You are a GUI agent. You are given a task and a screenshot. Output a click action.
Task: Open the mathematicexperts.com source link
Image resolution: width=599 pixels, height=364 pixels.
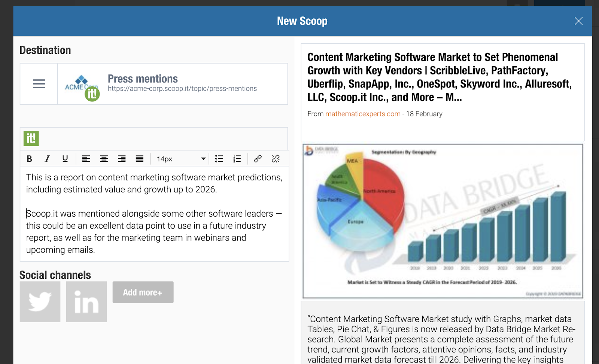tap(363, 114)
